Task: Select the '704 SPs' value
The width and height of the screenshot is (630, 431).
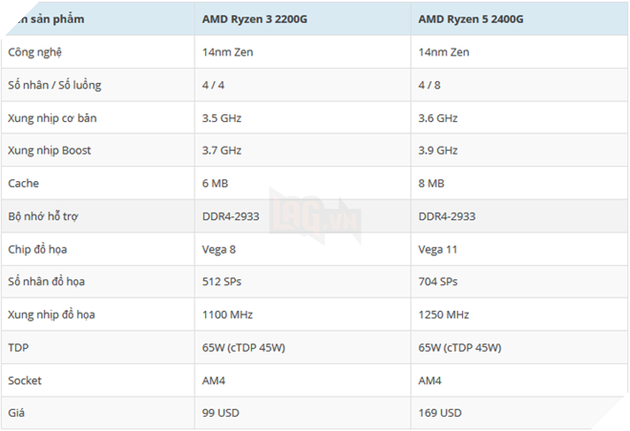Action: pos(438,282)
